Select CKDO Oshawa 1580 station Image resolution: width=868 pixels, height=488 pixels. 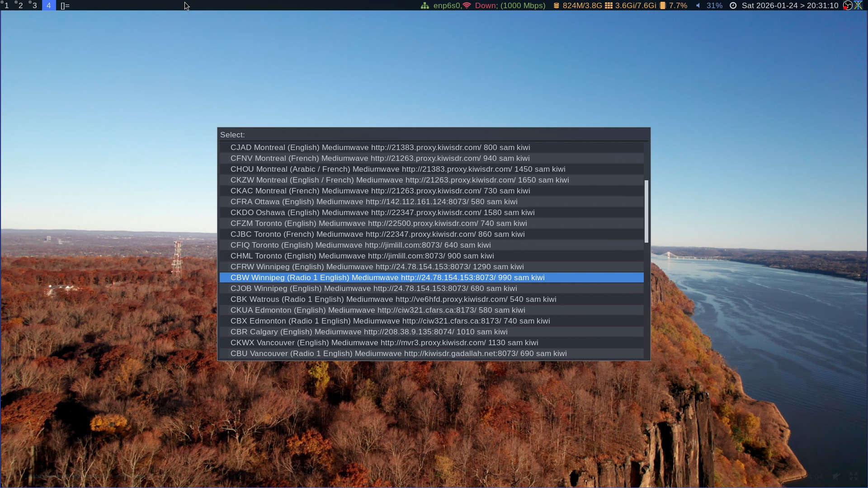(x=432, y=212)
